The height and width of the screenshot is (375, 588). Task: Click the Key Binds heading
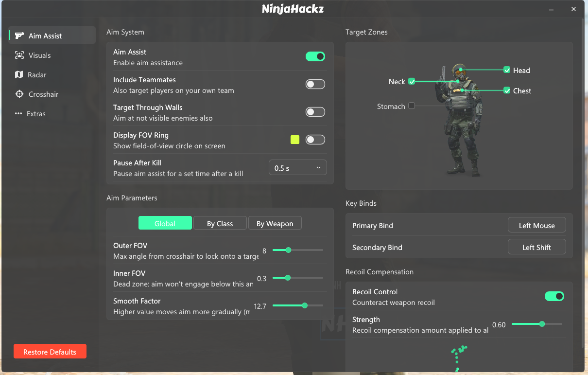click(x=361, y=203)
